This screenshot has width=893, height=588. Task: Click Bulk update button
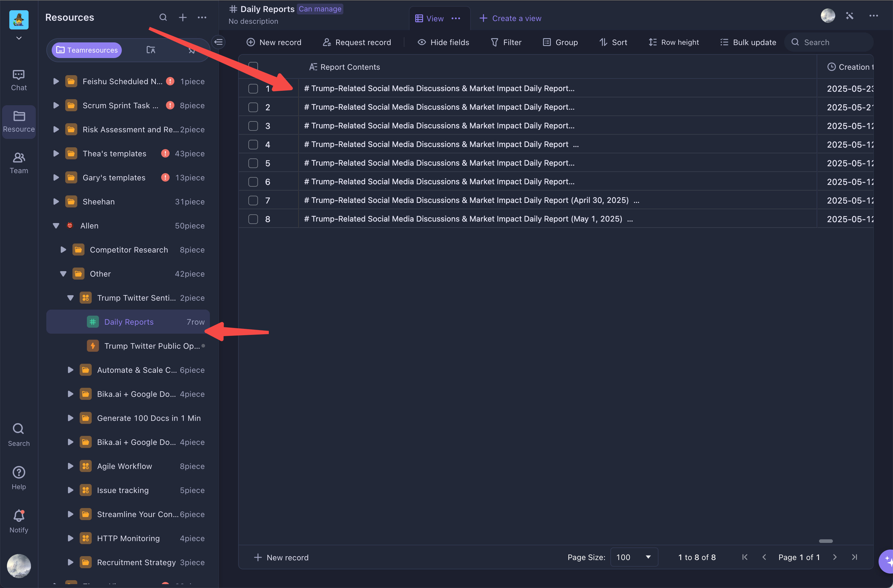(x=749, y=42)
